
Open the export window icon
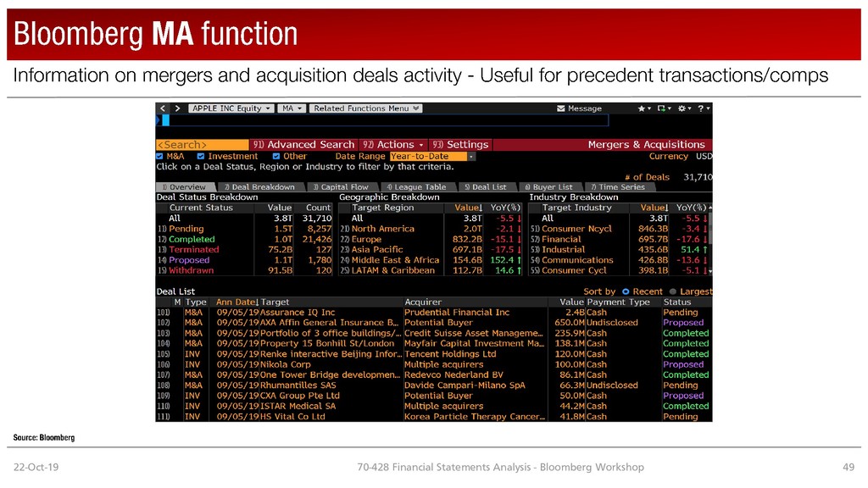661,108
